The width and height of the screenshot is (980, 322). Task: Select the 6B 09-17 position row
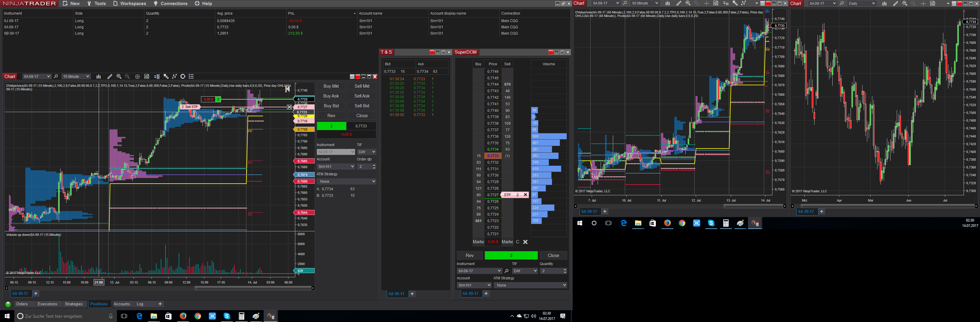pyautogui.click(x=285, y=33)
